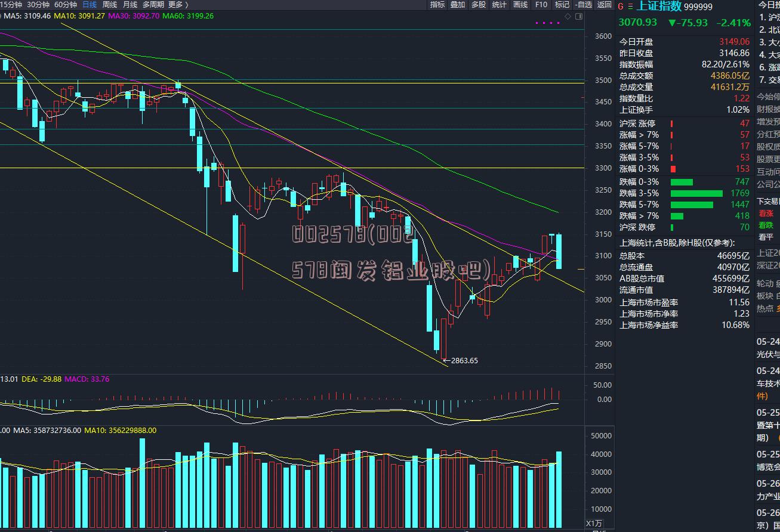This screenshot has height=532, width=780.
Task: Click the 沪深 跌停 count 70
Action: [x=744, y=227]
